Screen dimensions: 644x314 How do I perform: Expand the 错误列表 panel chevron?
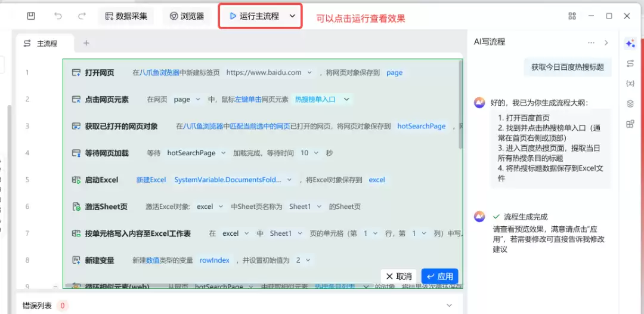[x=450, y=306]
